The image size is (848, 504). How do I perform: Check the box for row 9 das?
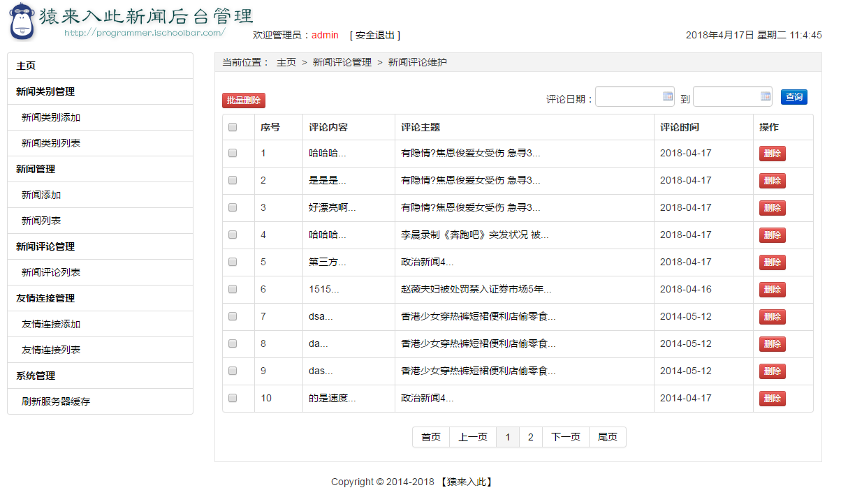tap(233, 371)
